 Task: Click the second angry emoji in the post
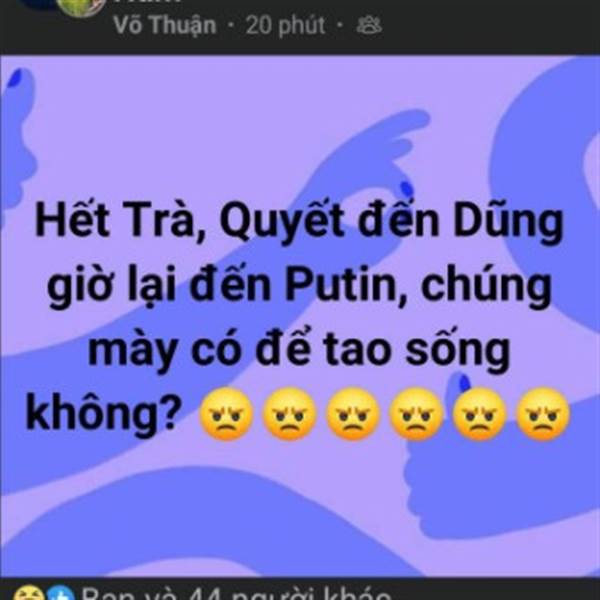pos(289,414)
